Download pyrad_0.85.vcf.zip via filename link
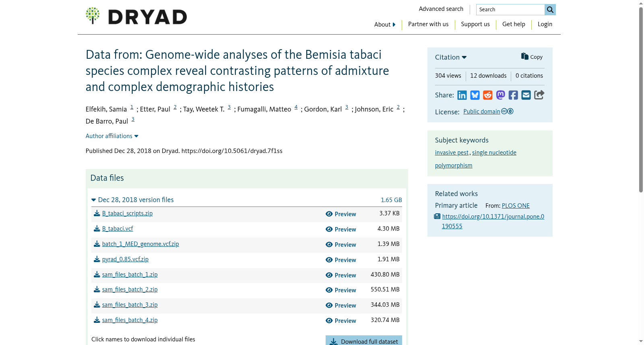The height and width of the screenshot is (345, 644). pyautogui.click(x=125, y=259)
